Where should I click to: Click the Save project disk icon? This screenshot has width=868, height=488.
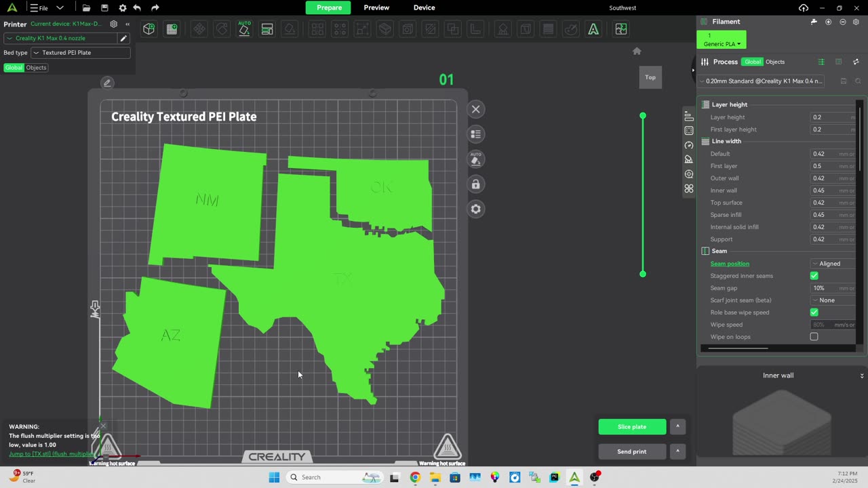(104, 8)
